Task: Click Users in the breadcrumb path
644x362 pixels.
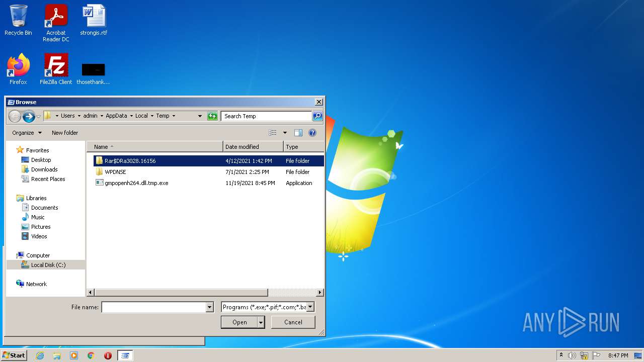Action: tap(68, 116)
